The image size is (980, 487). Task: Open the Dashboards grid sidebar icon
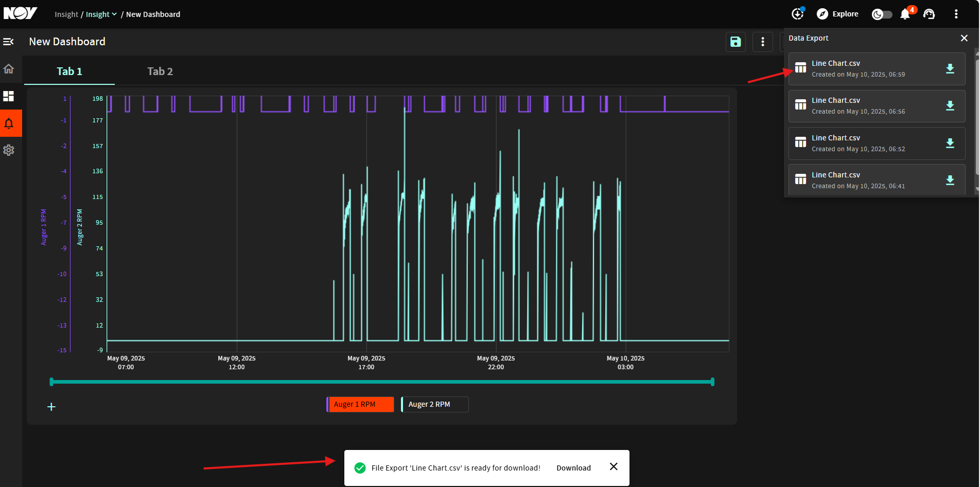point(9,96)
